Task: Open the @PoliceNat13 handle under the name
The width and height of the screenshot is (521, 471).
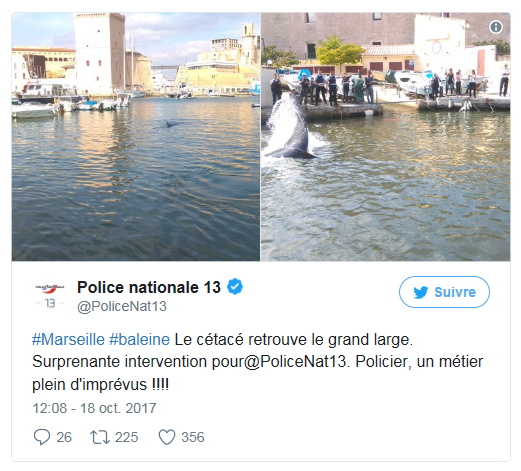Action: (122, 306)
